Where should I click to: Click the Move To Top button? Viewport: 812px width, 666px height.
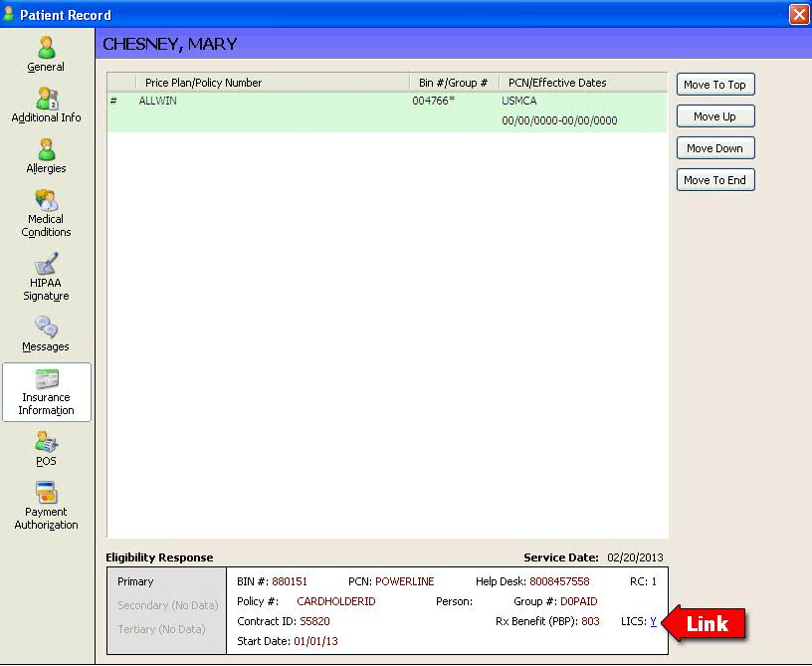click(x=714, y=85)
